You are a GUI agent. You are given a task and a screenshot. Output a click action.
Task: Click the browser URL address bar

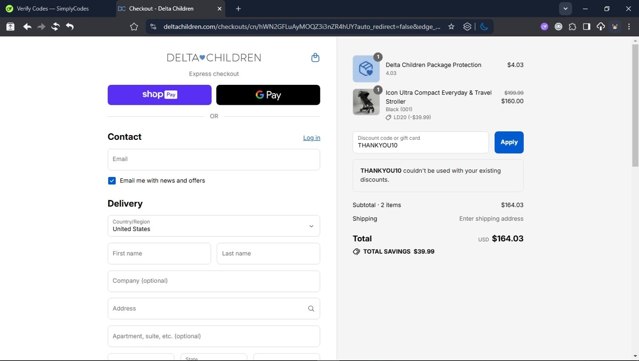tap(302, 26)
